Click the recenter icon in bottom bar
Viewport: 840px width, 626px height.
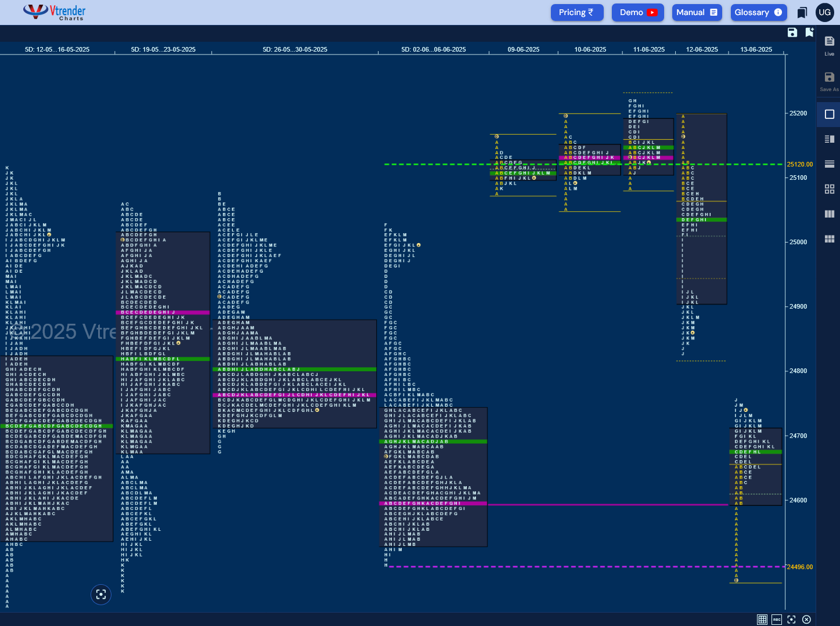[x=791, y=620]
